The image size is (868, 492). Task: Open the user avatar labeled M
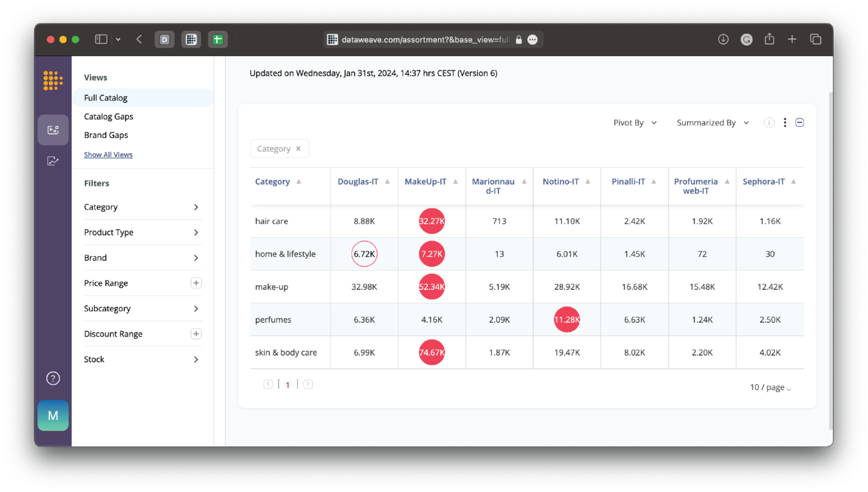pyautogui.click(x=53, y=415)
